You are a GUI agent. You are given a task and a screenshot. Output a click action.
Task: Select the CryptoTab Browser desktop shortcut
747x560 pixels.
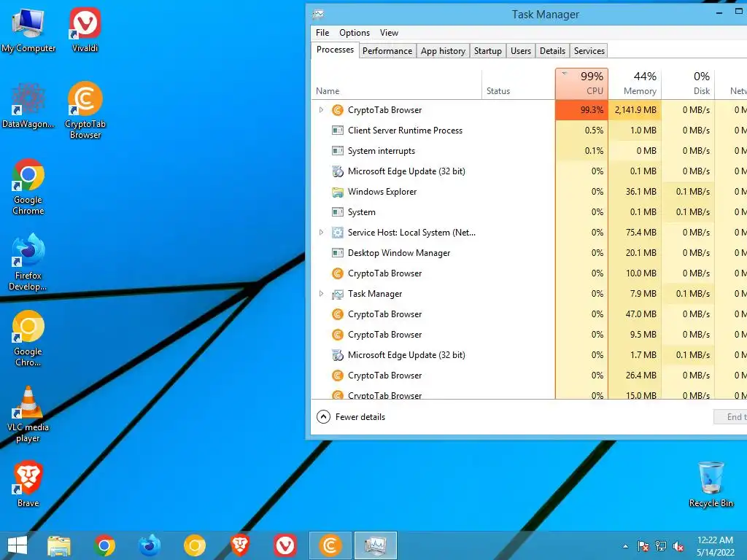[85, 111]
